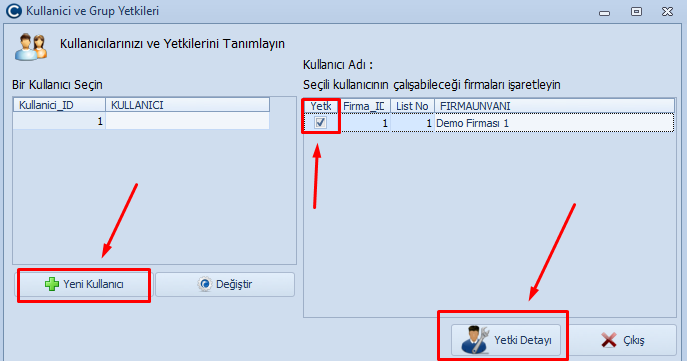Click the Yeni Kullanıcı button

pyautogui.click(x=84, y=284)
